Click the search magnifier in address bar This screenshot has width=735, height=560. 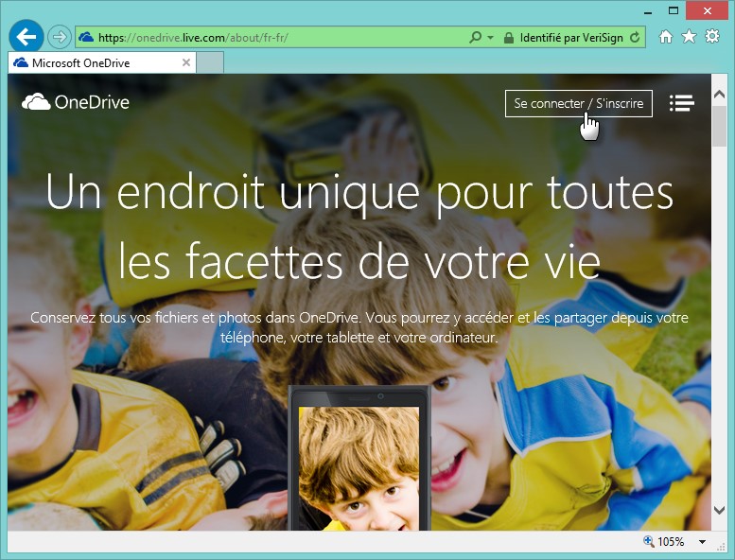click(x=476, y=38)
